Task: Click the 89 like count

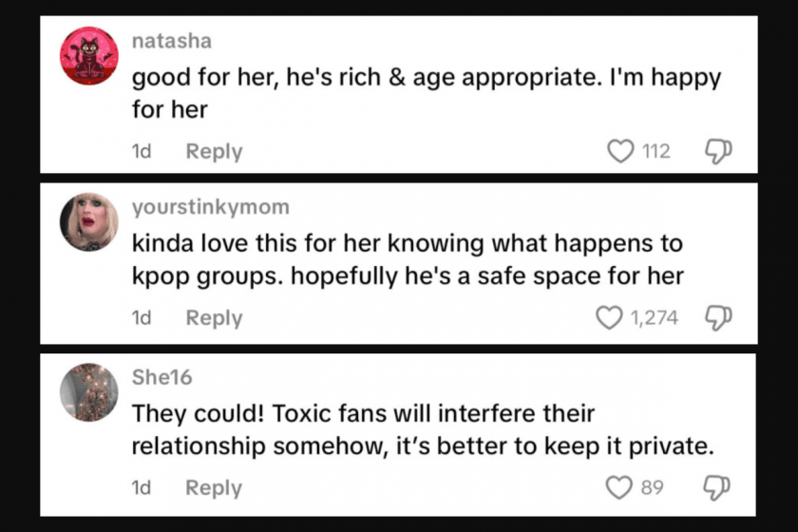Action: point(652,487)
